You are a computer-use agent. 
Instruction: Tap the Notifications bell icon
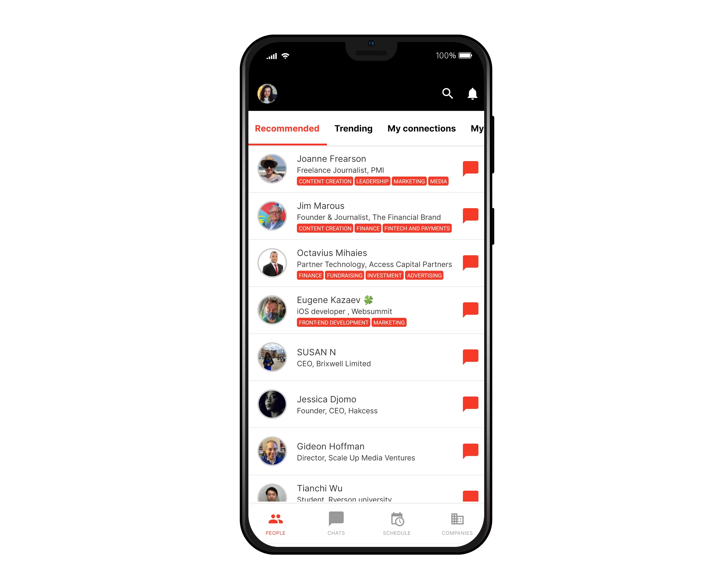click(x=472, y=94)
